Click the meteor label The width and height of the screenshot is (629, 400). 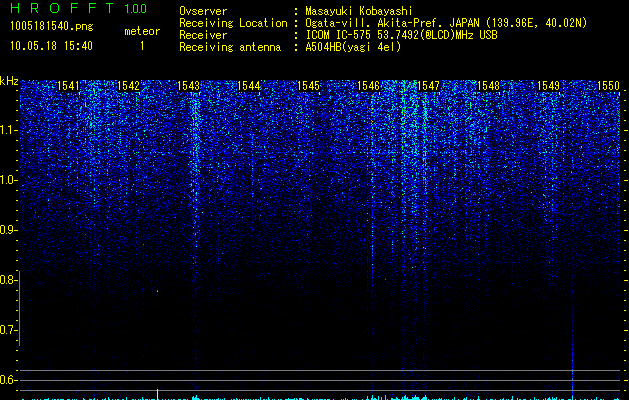[142, 31]
